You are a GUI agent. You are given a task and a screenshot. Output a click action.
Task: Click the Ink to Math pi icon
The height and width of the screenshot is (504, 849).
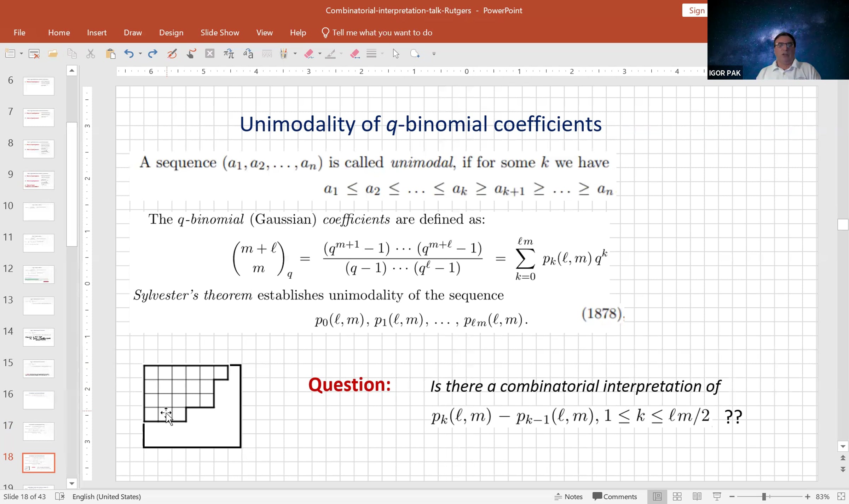229,54
